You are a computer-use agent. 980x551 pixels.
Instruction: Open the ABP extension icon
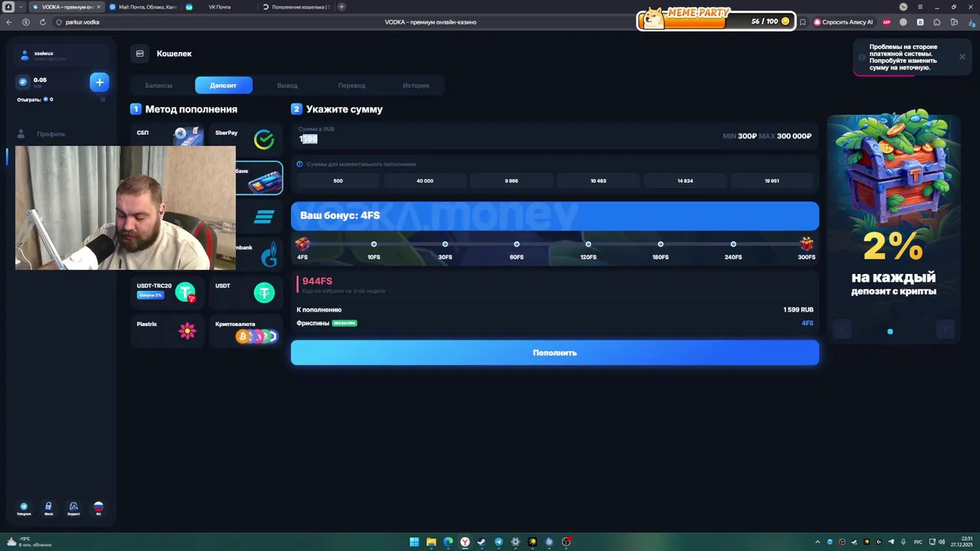(x=887, y=22)
